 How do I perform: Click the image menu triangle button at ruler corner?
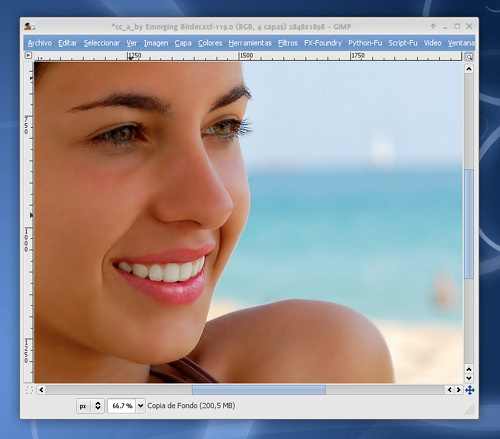pyautogui.click(x=28, y=55)
